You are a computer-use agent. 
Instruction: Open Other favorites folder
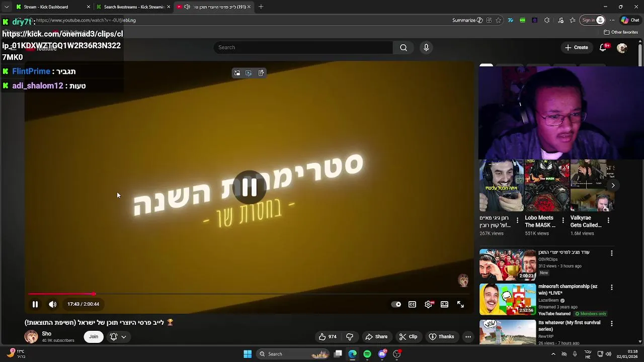click(x=621, y=32)
